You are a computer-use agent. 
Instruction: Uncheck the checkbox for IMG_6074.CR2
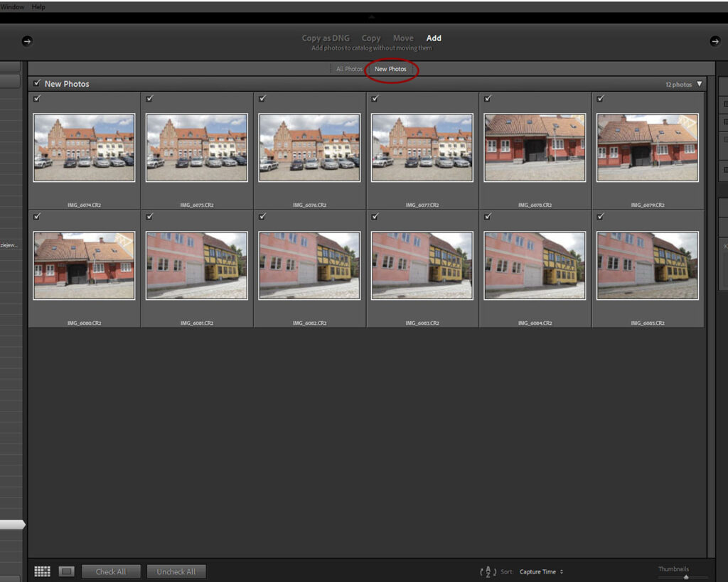[x=37, y=99]
